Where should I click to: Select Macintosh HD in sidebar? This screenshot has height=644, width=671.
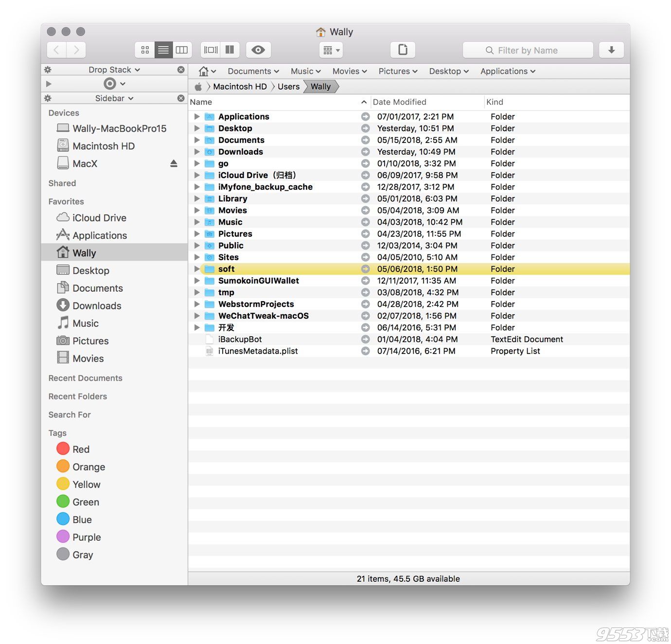click(x=114, y=146)
